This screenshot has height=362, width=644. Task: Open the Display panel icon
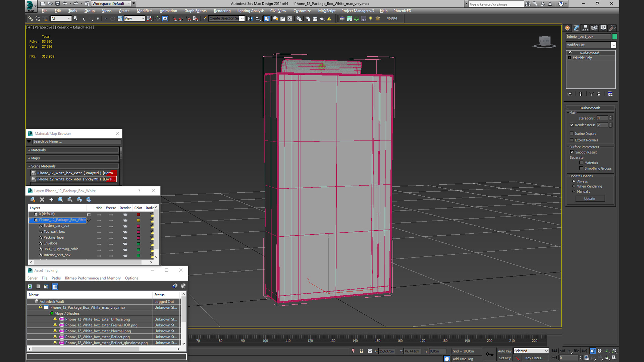click(603, 28)
